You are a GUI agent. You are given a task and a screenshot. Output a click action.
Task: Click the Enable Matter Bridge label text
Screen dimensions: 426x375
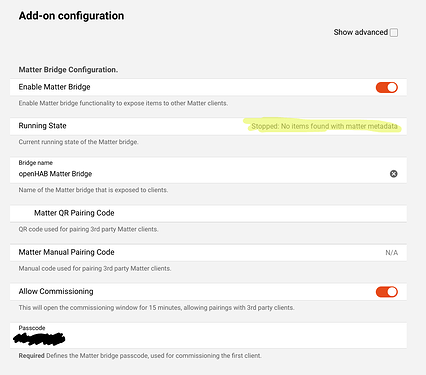pyautogui.click(x=54, y=87)
